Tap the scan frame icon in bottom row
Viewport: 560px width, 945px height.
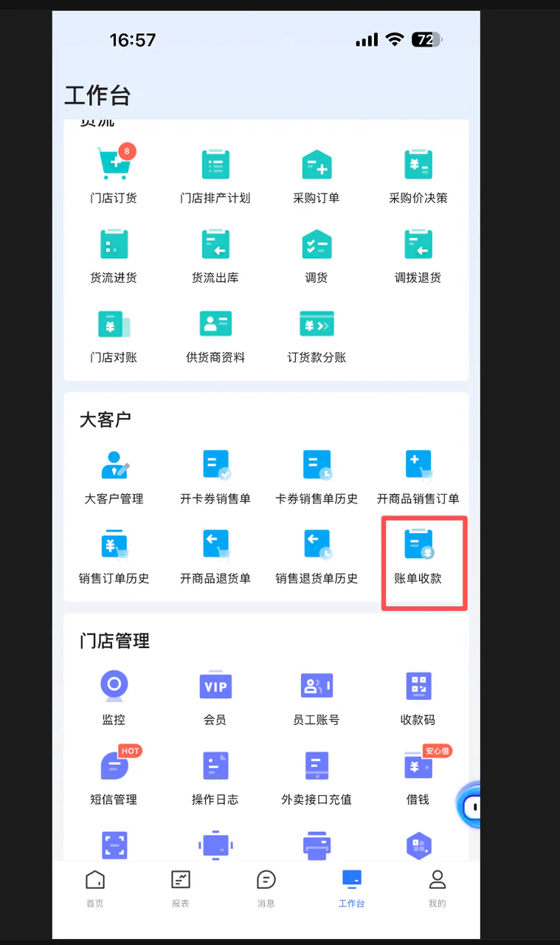pyautogui.click(x=114, y=844)
